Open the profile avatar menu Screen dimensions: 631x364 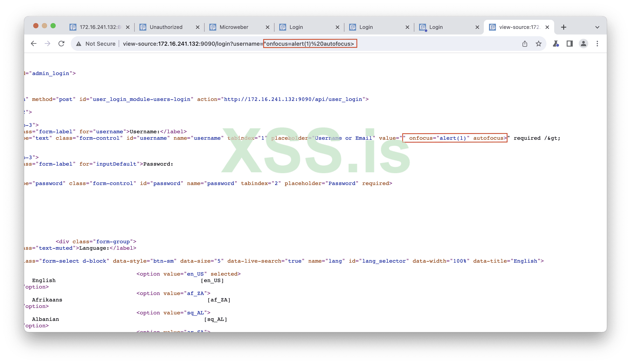583,44
